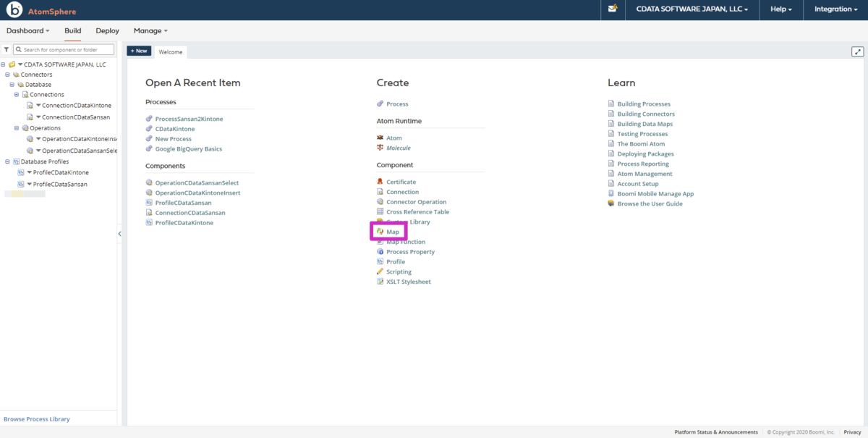This screenshot has height=438, width=868.
Task: Click the XSLT Stylesheet icon
Action: pos(380,282)
